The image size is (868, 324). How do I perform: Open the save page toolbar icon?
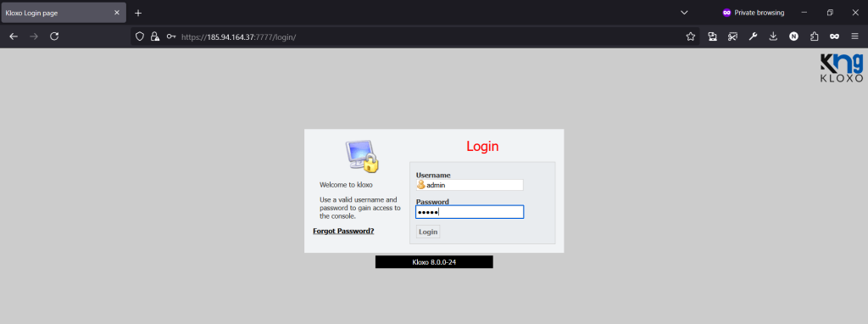tap(712, 36)
